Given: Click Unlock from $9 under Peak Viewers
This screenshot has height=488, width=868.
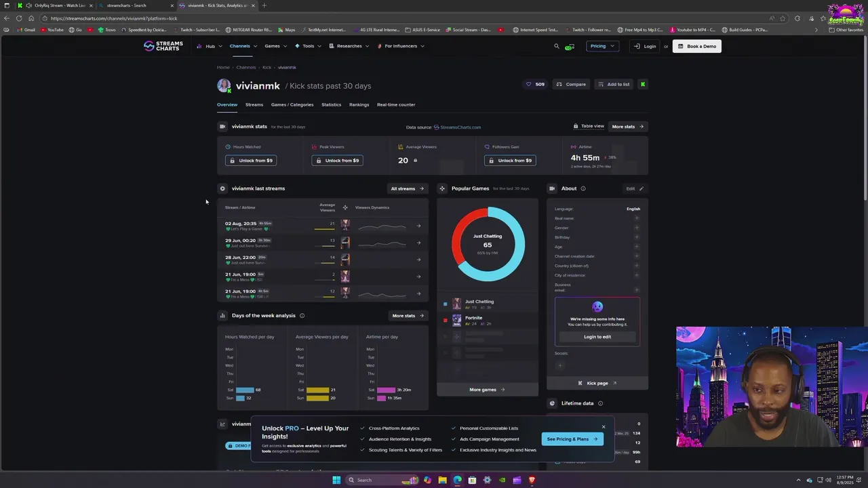Looking at the screenshot, I should tap(337, 161).
